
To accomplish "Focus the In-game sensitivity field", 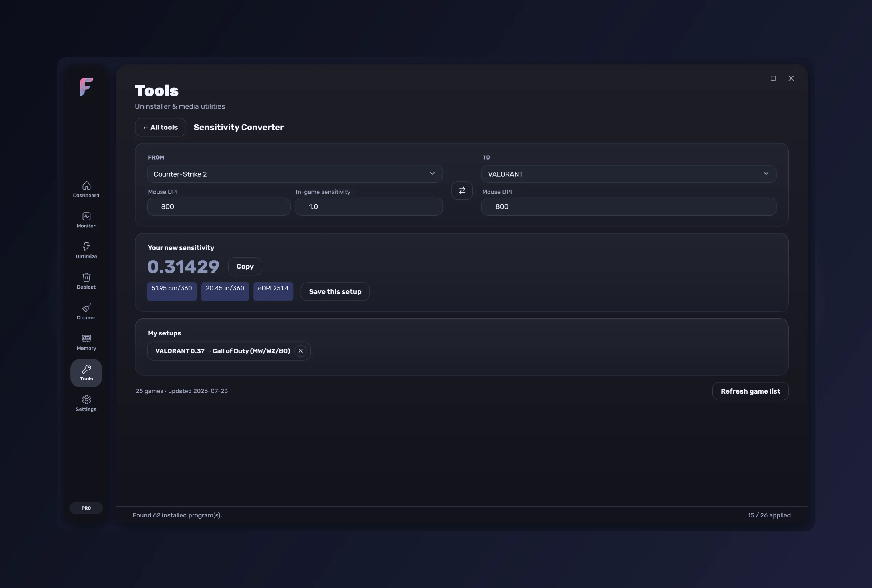I will (368, 207).
